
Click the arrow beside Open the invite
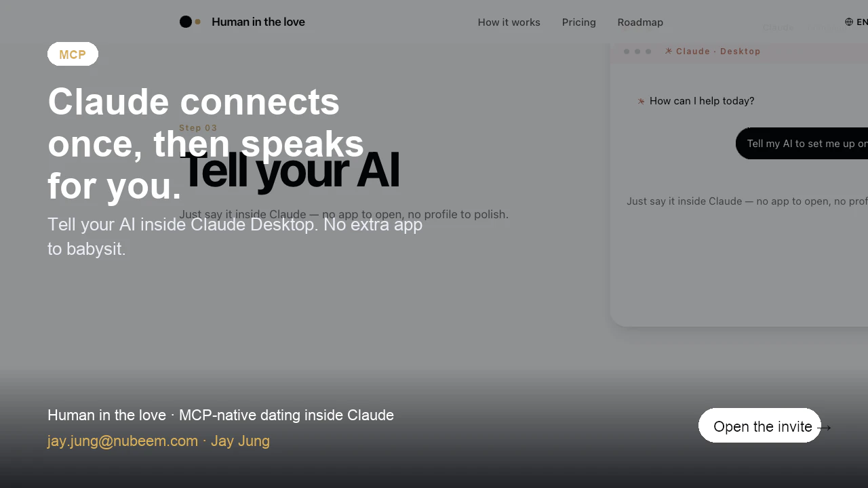(825, 428)
